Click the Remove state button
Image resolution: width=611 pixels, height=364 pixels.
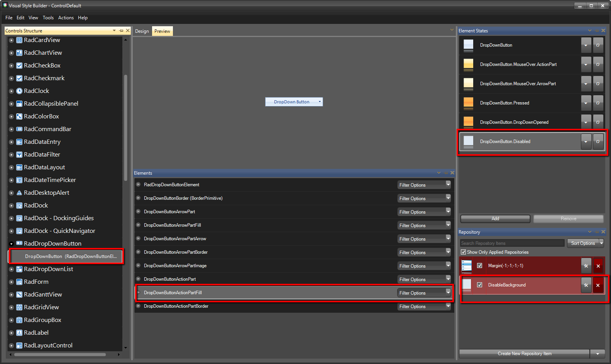point(568,219)
